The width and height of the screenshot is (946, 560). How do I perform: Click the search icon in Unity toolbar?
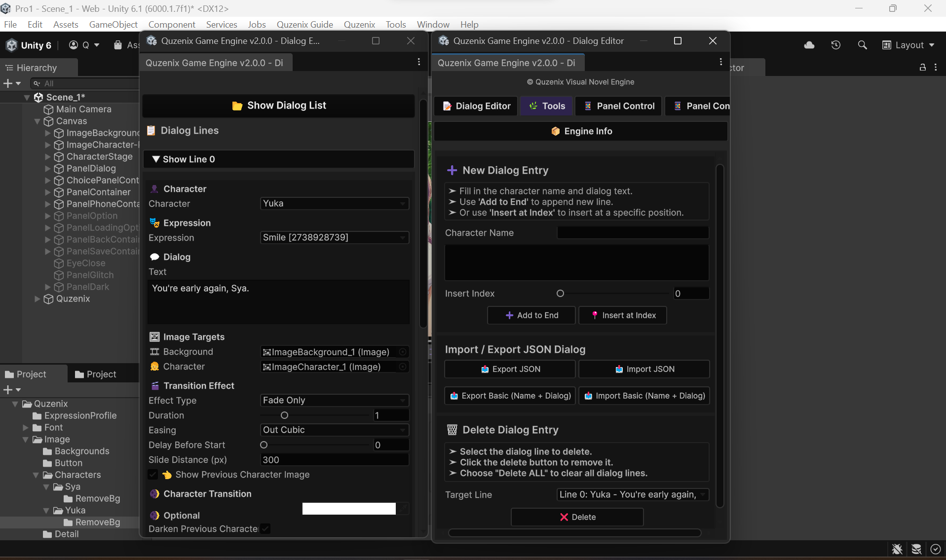(x=862, y=45)
